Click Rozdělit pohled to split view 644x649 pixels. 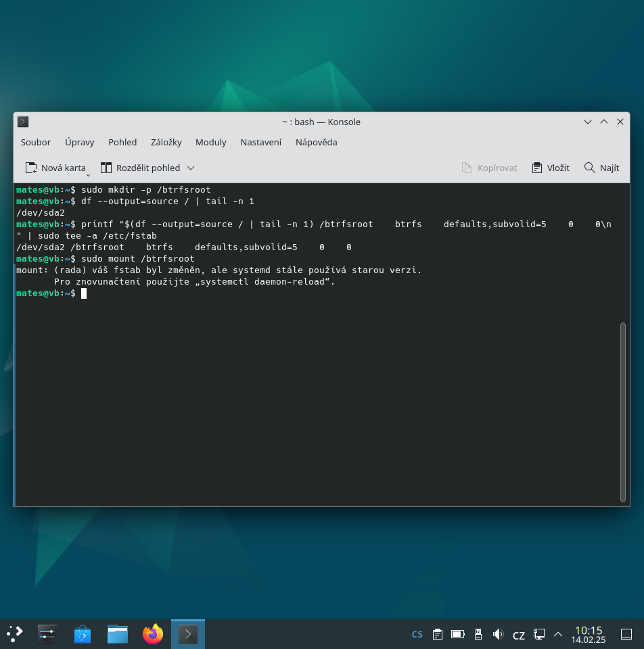(x=141, y=168)
